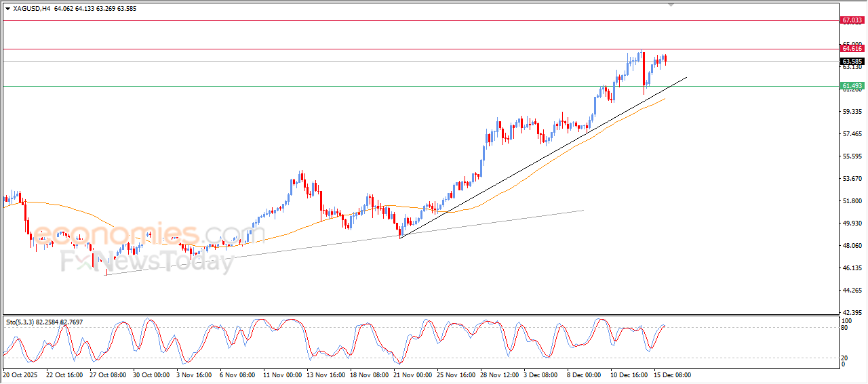The height and width of the screenshot is (384, 868).
Task: Click the 3 Dec 08:00 time label
Action: (x=542, y=375)
